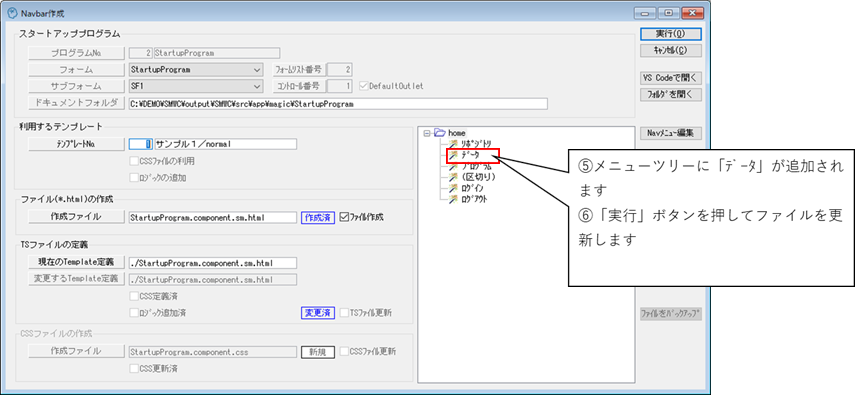Click the program number field showing 2

pyautogui.click(x=141, y=53)
